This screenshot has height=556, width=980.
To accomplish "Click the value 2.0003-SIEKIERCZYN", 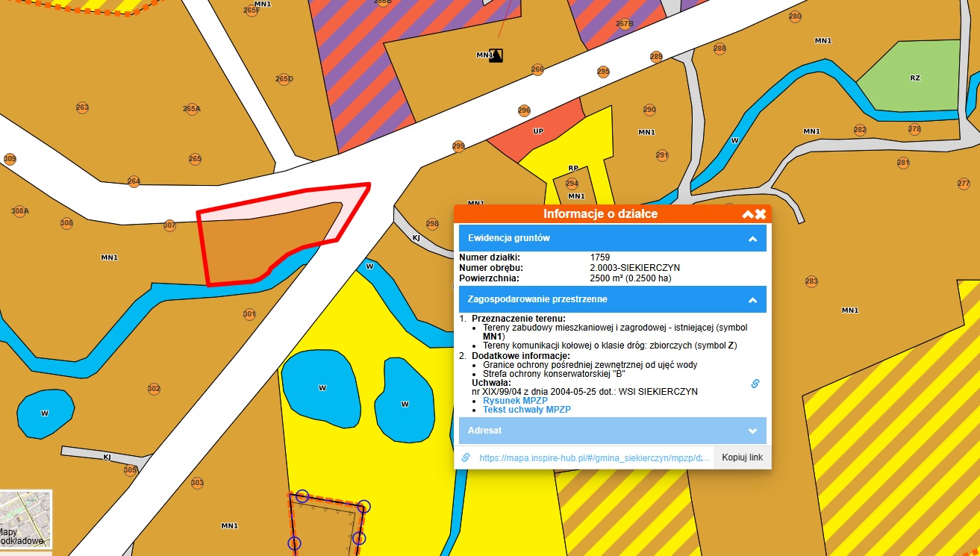I will [634, 268].
